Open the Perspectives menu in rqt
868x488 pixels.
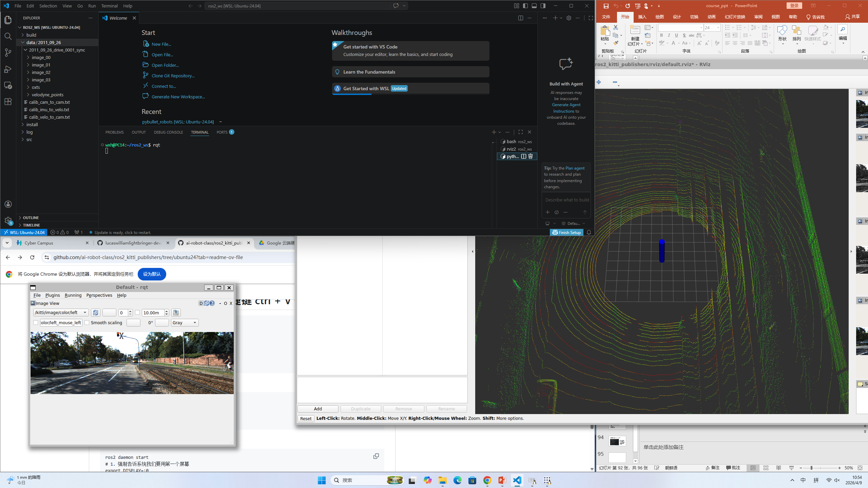click(99, 295)
